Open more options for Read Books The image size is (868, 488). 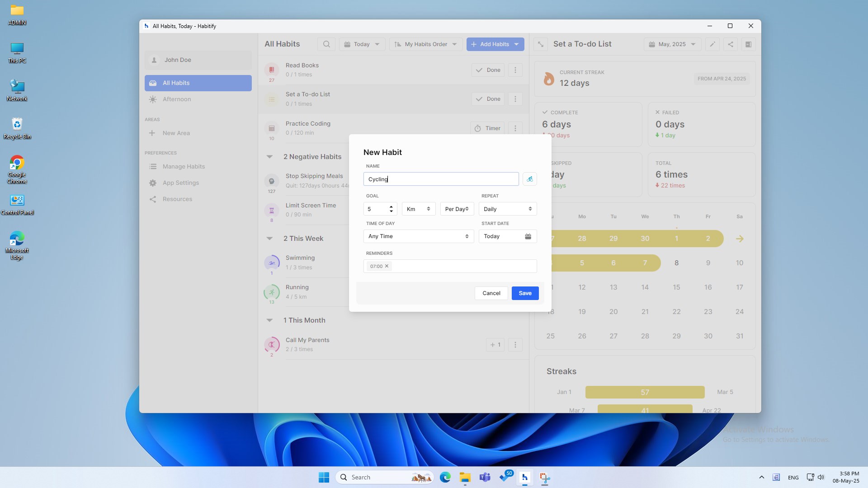click(x=515, y=70)
